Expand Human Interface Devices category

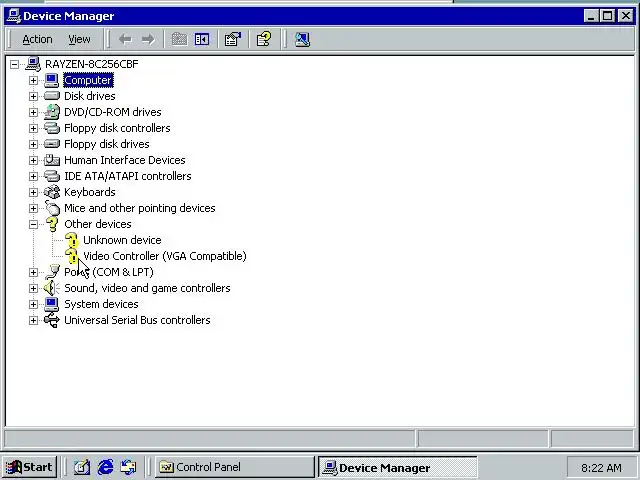click(x=33, y=160)
